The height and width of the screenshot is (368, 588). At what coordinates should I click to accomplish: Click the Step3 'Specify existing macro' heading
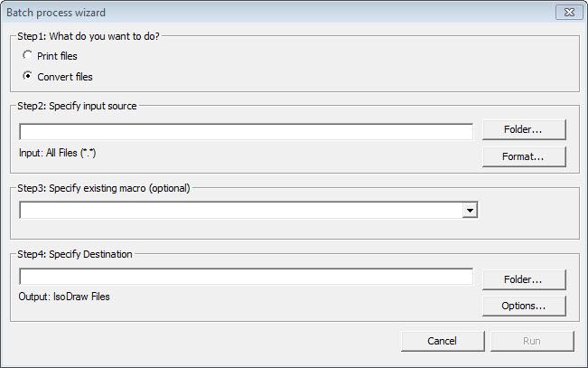click(x=104, y=188)
